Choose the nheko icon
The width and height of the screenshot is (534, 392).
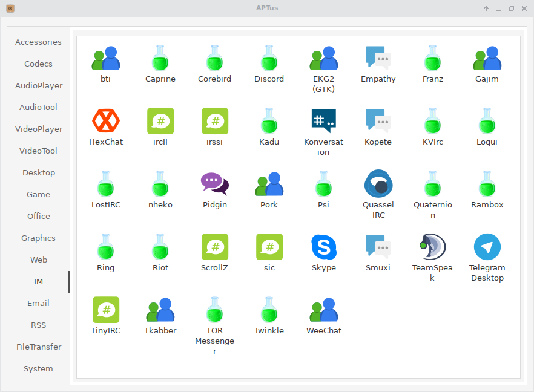160,184
